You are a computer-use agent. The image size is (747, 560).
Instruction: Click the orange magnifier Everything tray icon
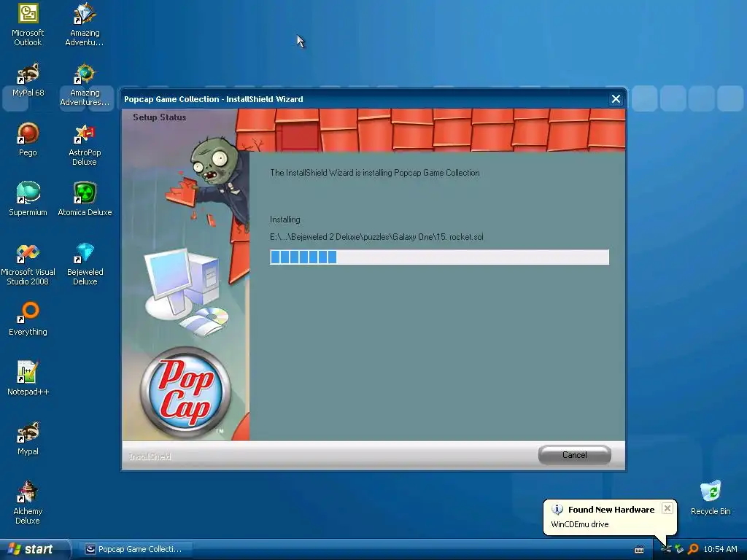point(693,549)
